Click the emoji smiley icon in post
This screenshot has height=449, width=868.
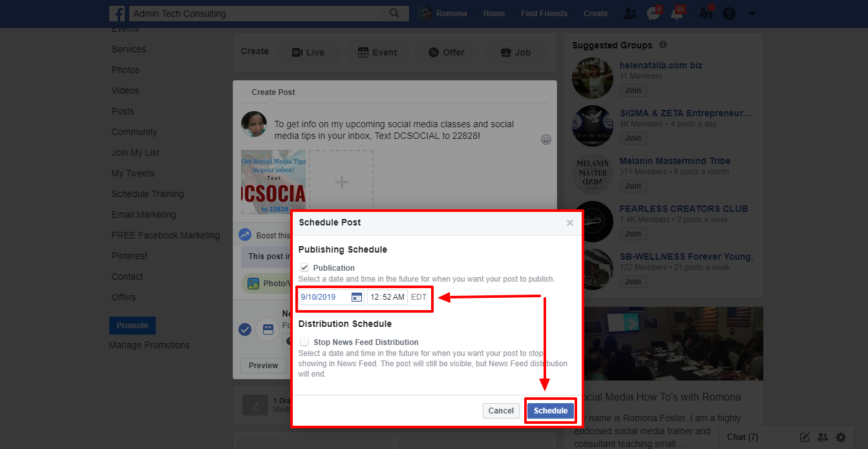coord(546,140)
